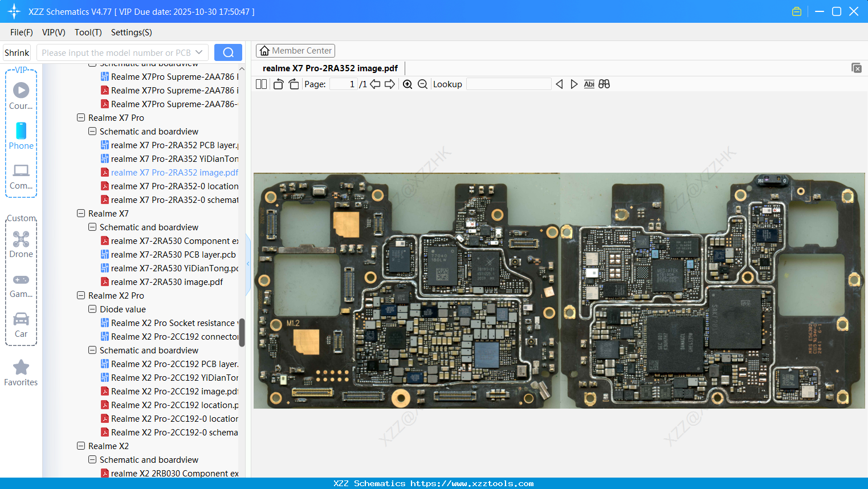Select the Game console category

tap(21, 285)
